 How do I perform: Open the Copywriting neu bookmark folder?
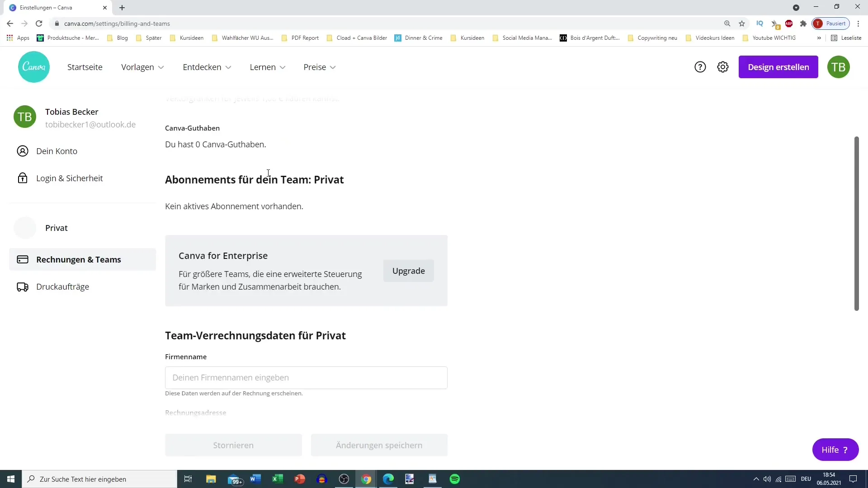coord(652,38)
